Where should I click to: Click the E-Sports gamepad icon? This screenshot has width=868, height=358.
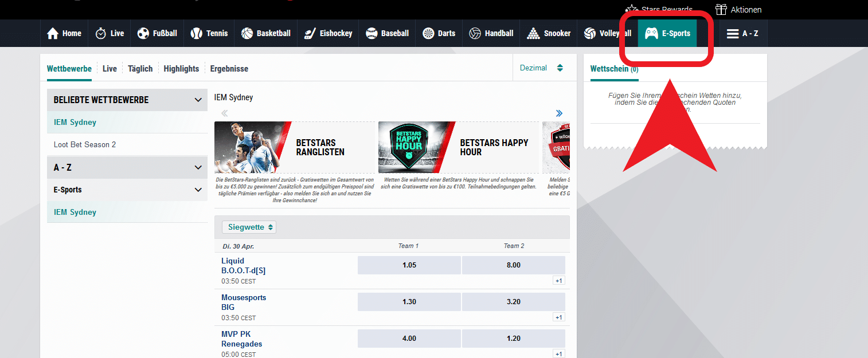point(651,33)
